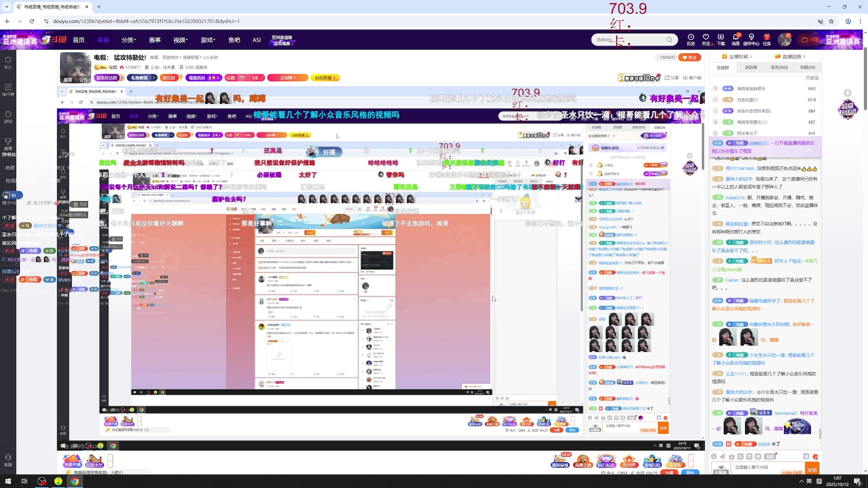Expand the 视频 nav dropdown
Viewport: 868px width, 488px height.
(x=180, y=40)
